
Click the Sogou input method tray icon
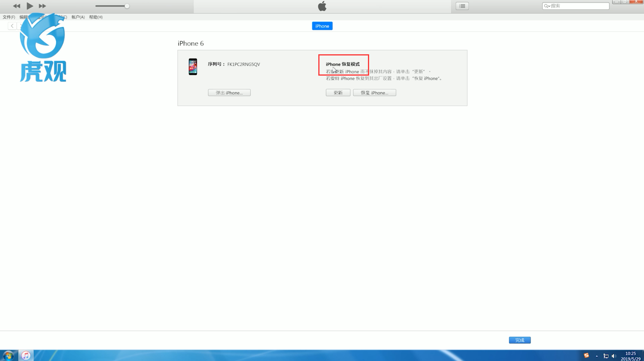586,356
